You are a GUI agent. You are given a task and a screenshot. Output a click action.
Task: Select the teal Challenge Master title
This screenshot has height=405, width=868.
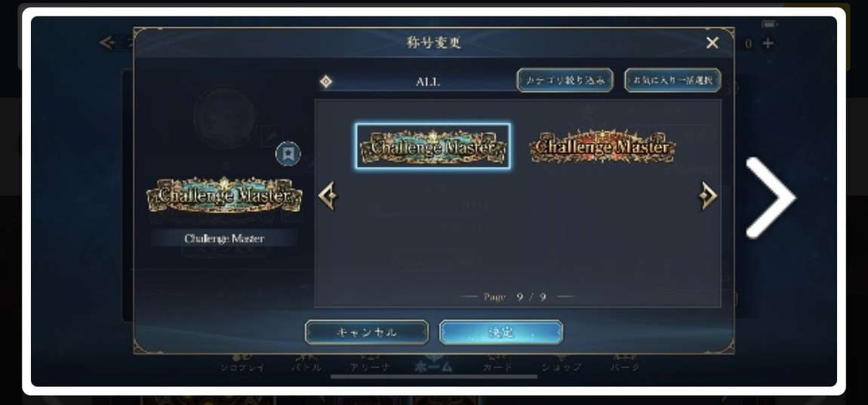[x=433, y=146]
